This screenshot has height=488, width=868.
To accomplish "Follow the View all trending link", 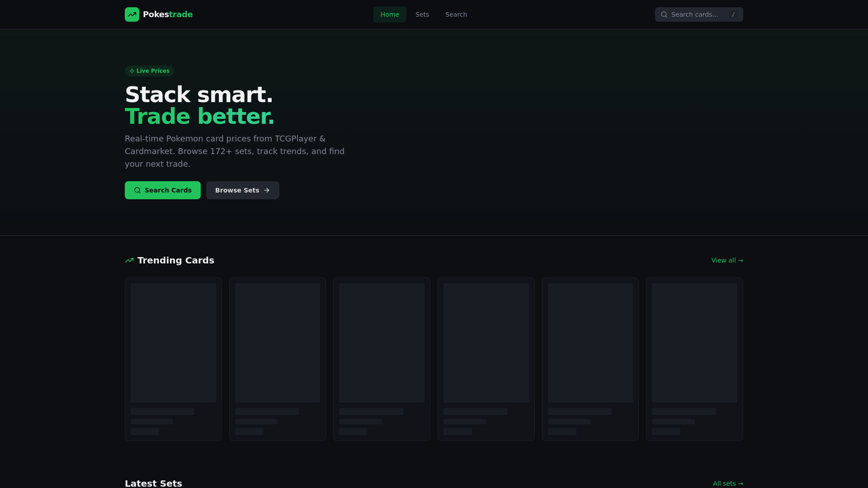I will [727, 260].
